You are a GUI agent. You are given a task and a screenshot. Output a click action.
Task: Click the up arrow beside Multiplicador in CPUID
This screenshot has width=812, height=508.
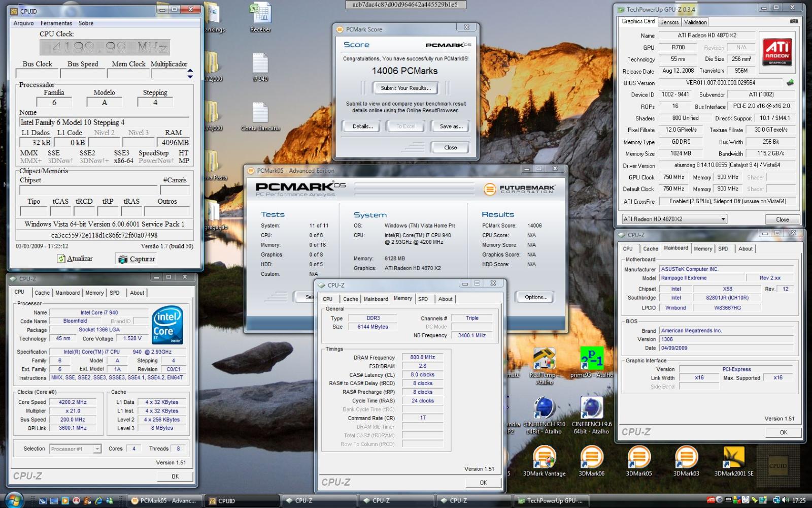(190, 70)
